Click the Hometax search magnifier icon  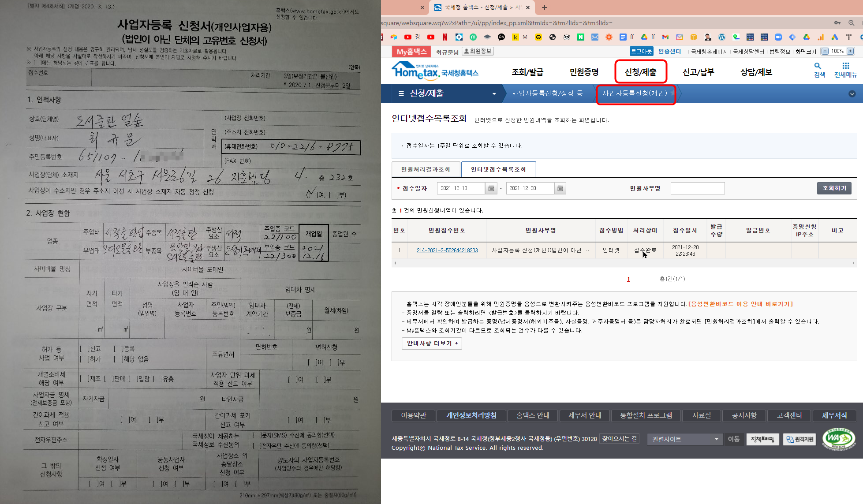(x=818, y=66)
